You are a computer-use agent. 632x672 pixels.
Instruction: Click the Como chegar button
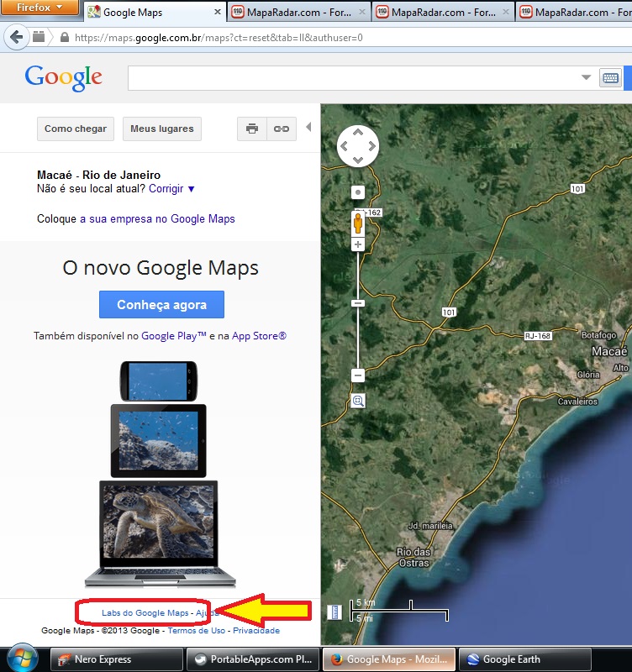[76, 129]
